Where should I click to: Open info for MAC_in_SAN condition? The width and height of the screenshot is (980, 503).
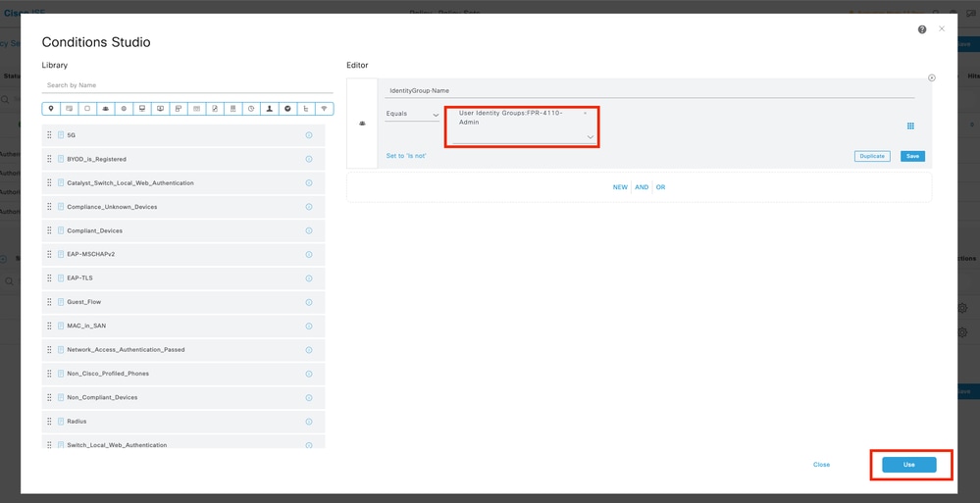tap(309, 327)
